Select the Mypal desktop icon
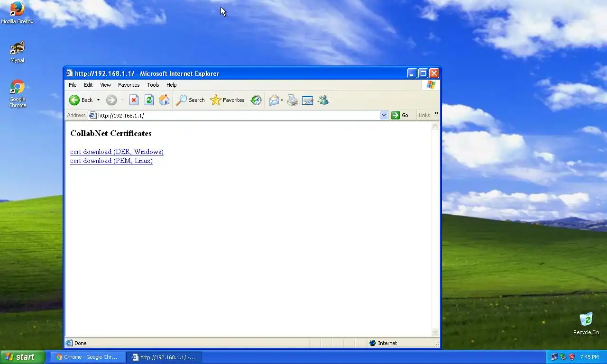607x364 pixels. 18,52
